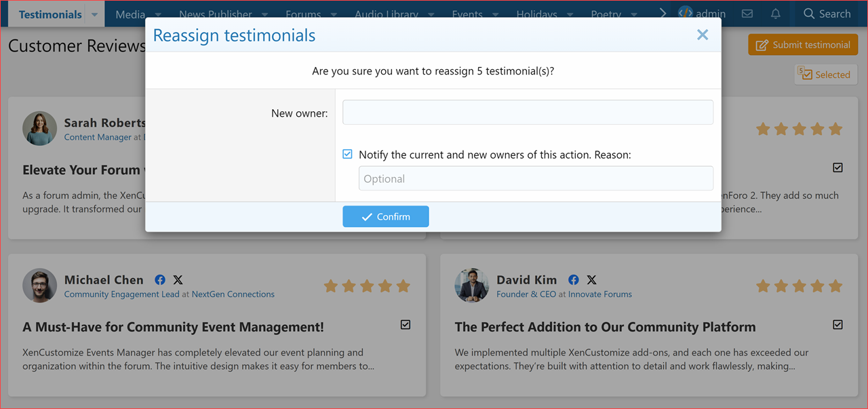Open the inbox envelope icon

747,13
